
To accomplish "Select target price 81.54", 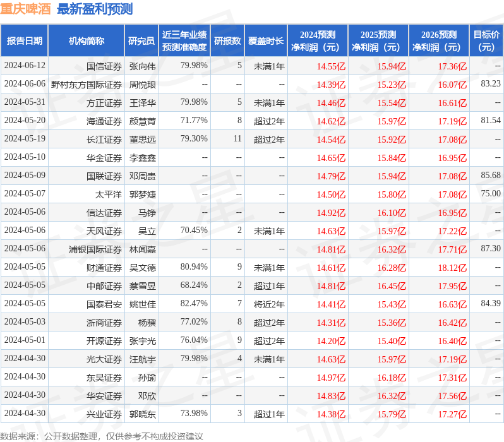I will pos(491,121).
